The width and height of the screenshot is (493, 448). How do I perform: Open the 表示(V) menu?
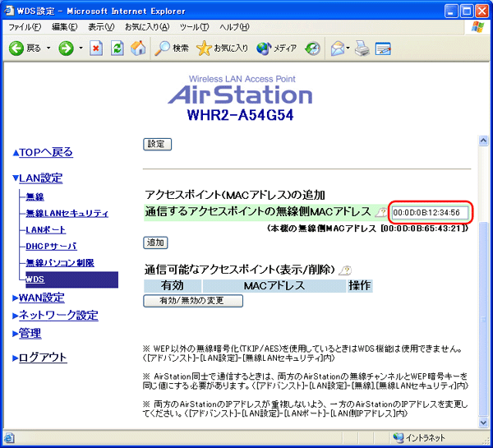point(101,27)
